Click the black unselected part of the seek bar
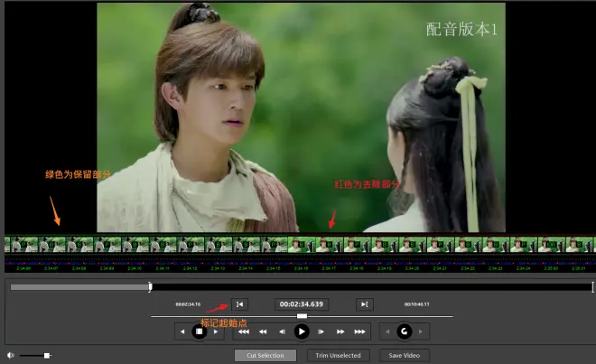 [371, 287]
